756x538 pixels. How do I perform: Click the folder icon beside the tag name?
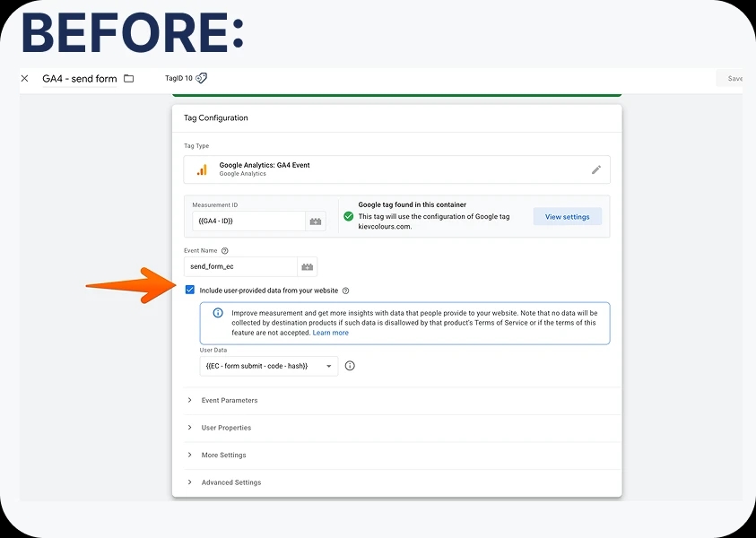[x=129, y=78]
